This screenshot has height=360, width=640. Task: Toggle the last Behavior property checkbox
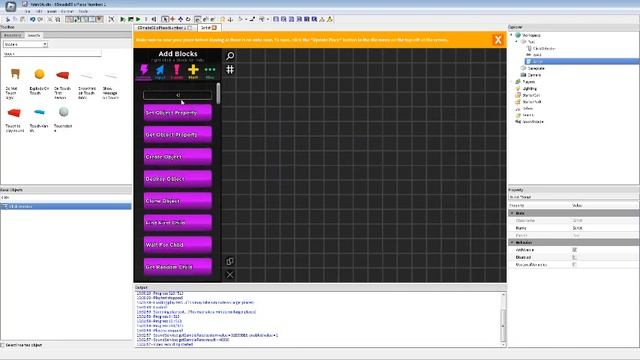(574, 264)
